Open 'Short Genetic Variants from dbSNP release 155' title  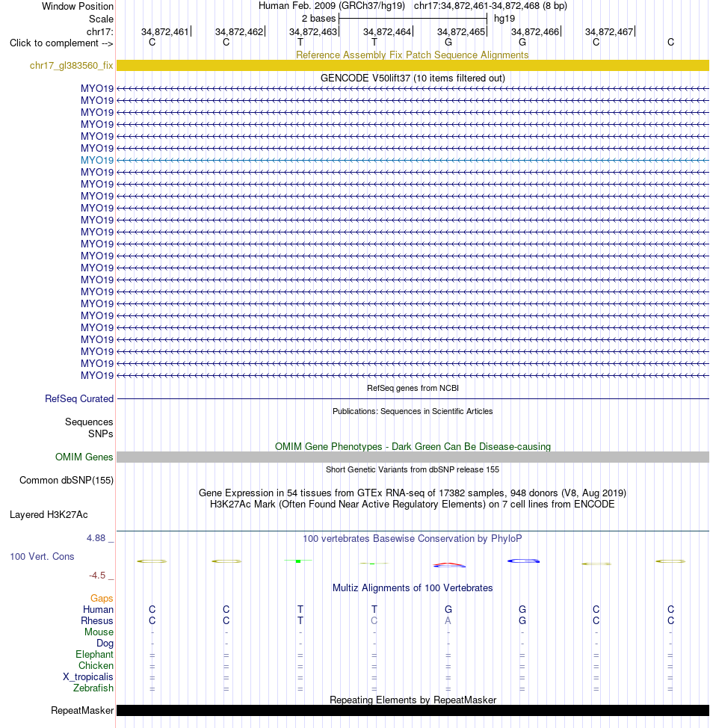tap(413, 470)
